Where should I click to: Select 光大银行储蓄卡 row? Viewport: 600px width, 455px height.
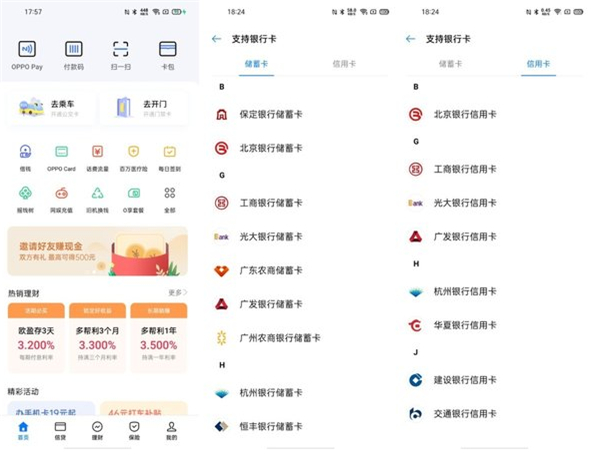click(x=300, y=237)
